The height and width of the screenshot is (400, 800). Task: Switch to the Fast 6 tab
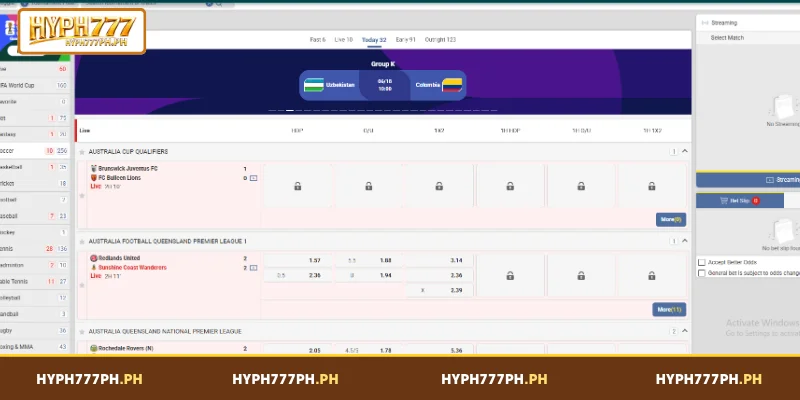click(317, 40)
